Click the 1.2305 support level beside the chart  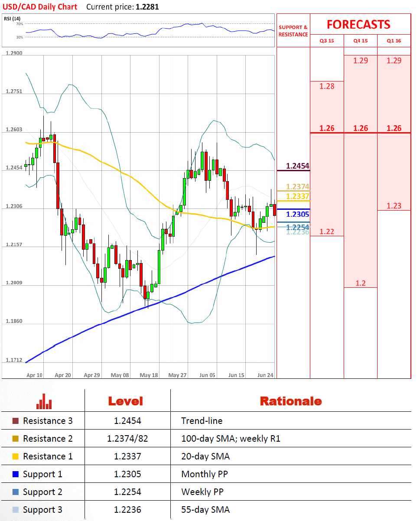(298, 214)
